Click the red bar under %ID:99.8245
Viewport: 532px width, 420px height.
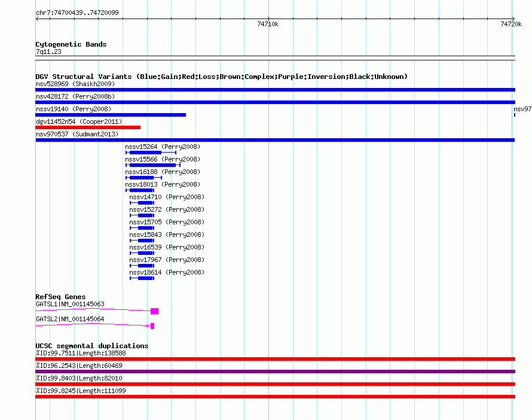[275, 397]
